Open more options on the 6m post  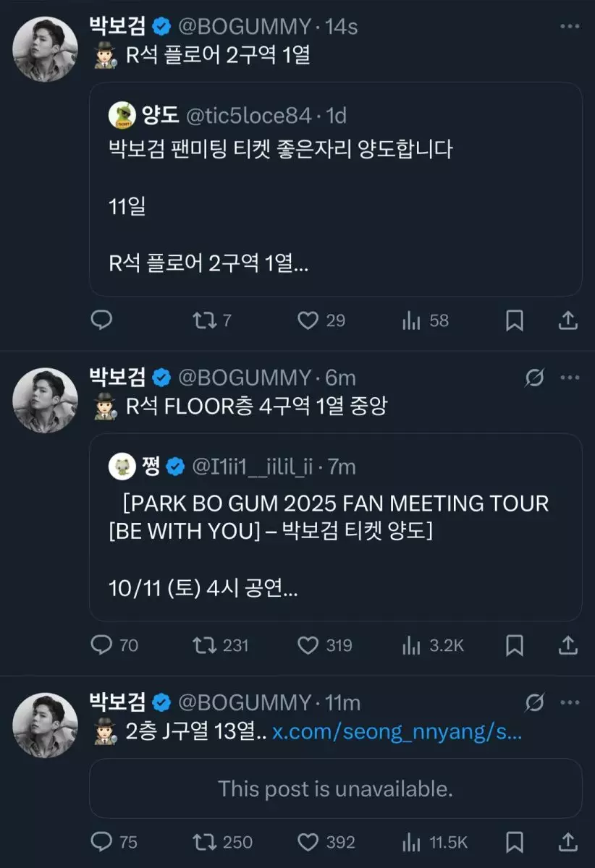[570, 378]
